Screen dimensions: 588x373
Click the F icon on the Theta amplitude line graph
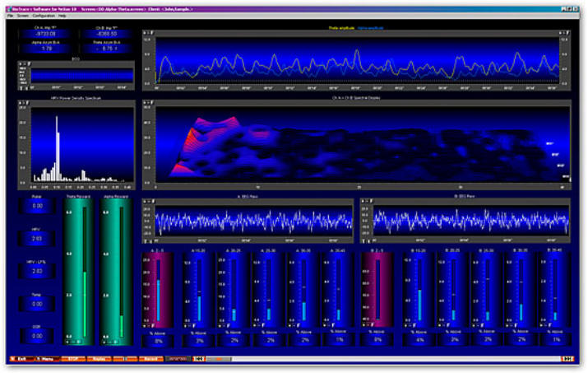[151, 34]
